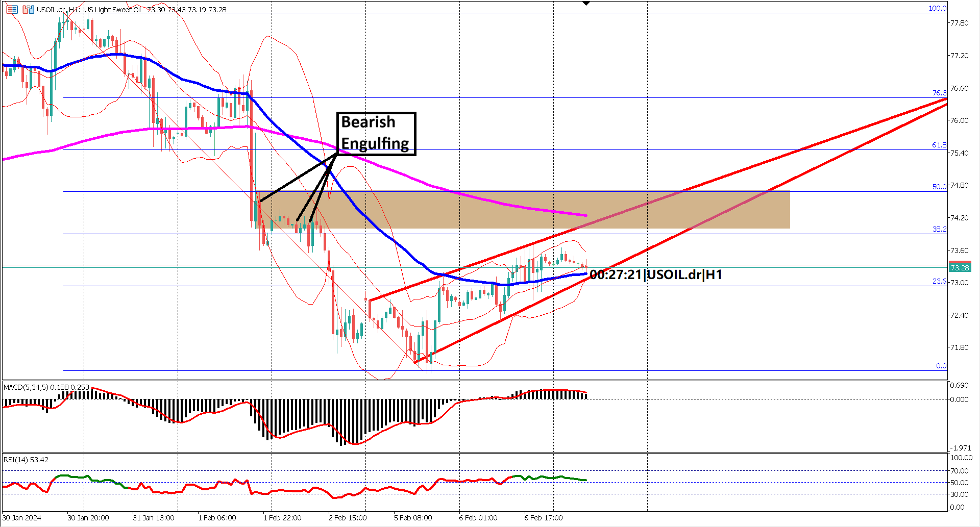980x527 pixels.
Task: Click the RSI(14) 53.42 indicator label
Action: click(26, 460)
